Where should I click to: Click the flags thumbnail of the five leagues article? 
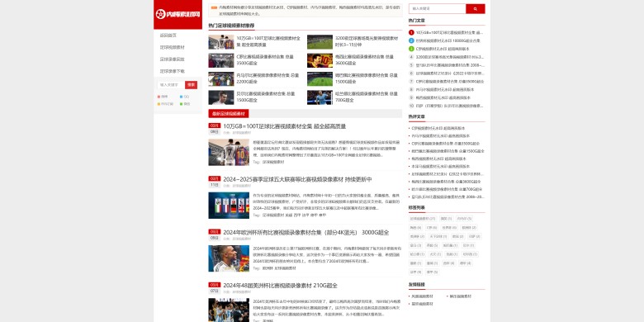(x=229, y=206)
